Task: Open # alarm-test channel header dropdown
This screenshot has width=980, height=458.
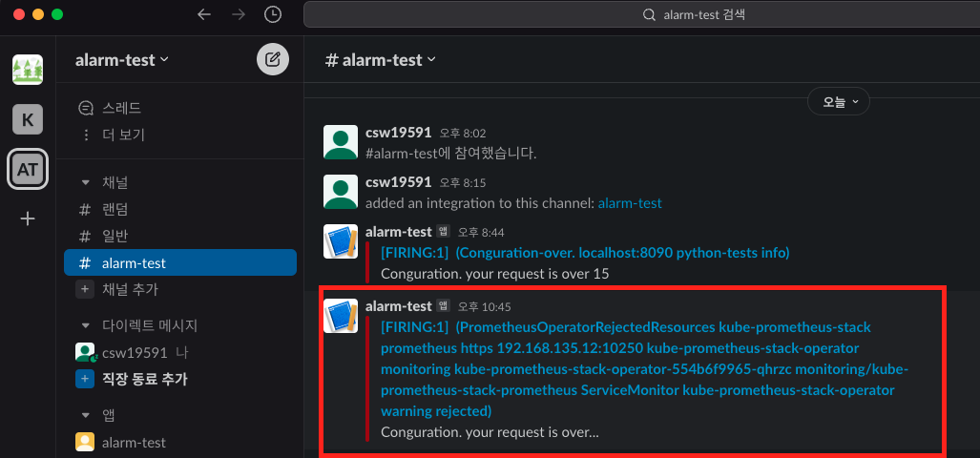Action: pyautogui.click(x=382, y=60)
